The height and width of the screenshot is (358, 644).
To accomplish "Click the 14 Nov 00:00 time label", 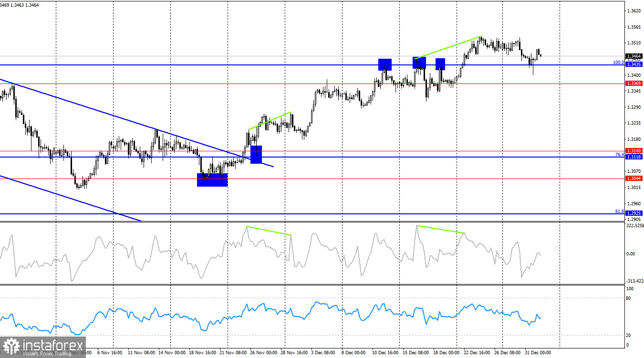I will (171, 353).
